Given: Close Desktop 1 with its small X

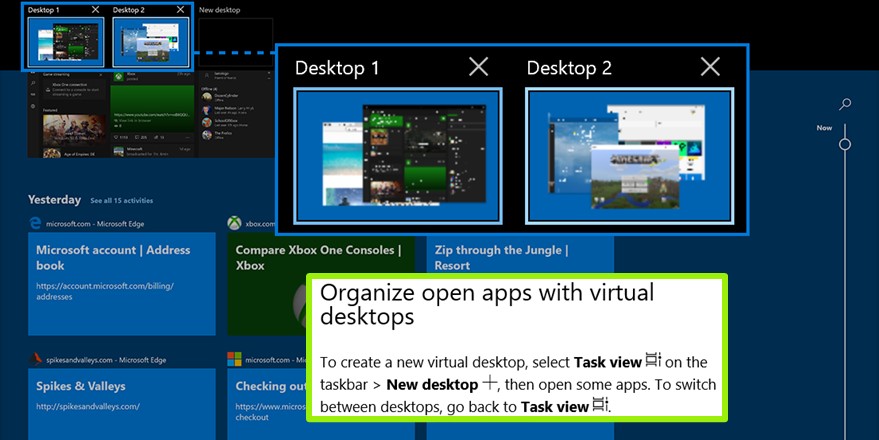Looking at the screenshot, I should pos(95,10).
